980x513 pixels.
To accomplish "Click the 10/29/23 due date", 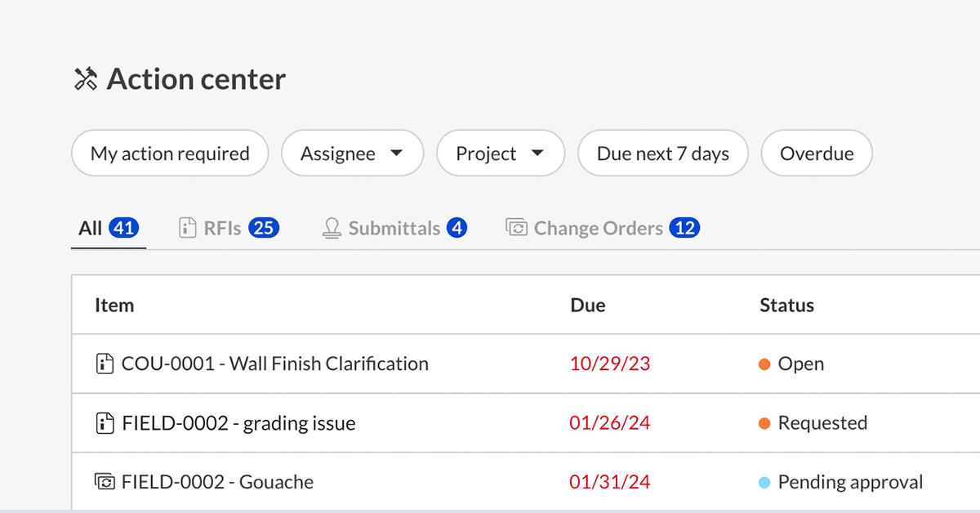I will pos(610,364).
